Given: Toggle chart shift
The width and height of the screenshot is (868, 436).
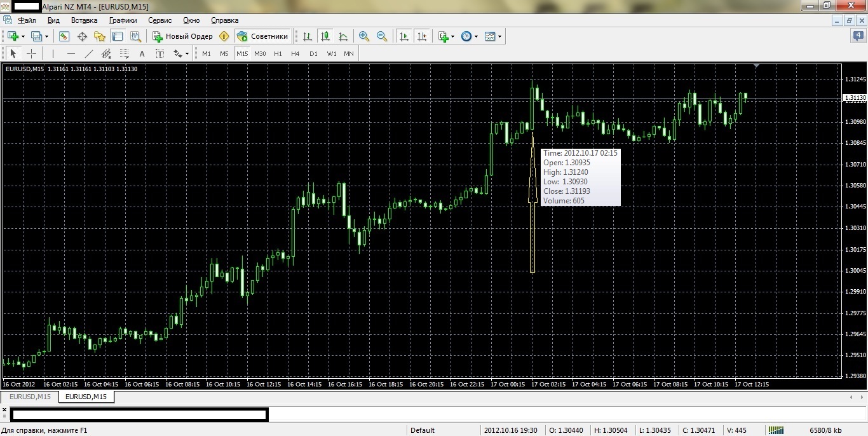Looking at the screenshot, I should 421,36.
